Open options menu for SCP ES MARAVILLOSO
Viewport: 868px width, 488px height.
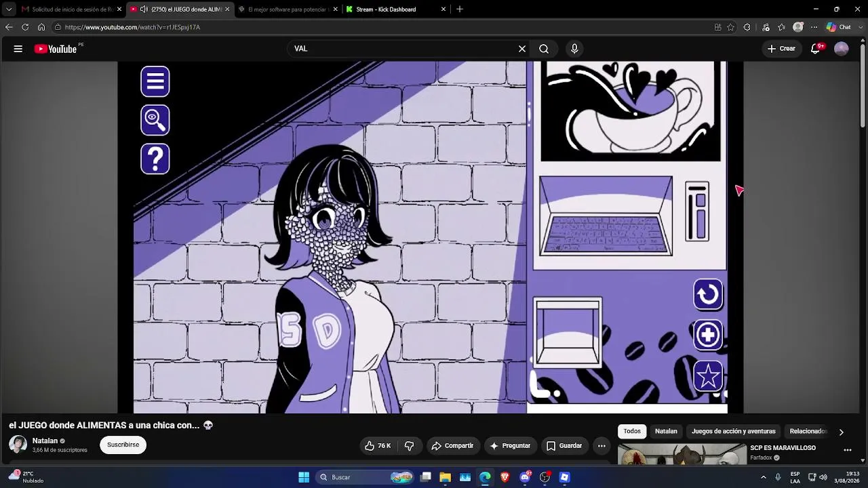tap(847, 450)
